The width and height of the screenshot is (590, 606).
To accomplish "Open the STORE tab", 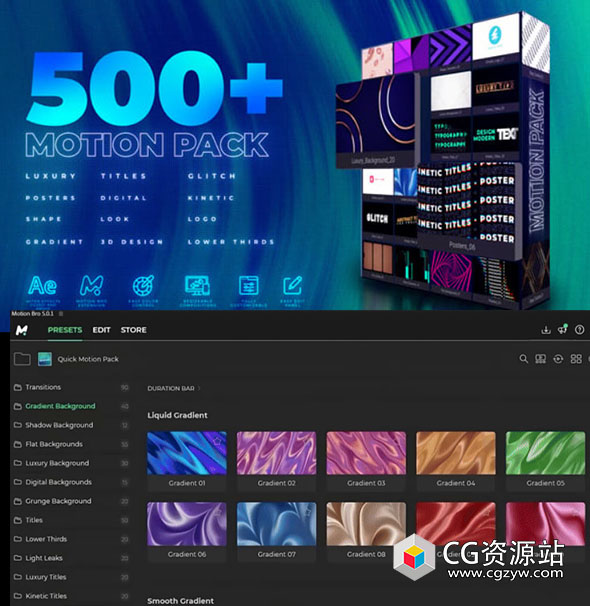I will 133,330.
